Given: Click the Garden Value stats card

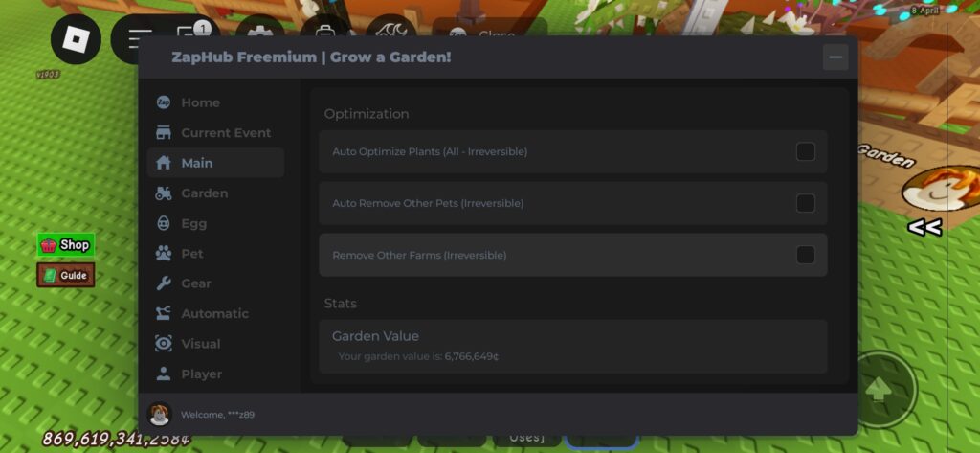Looking at the screenshot, I should 573,347.
